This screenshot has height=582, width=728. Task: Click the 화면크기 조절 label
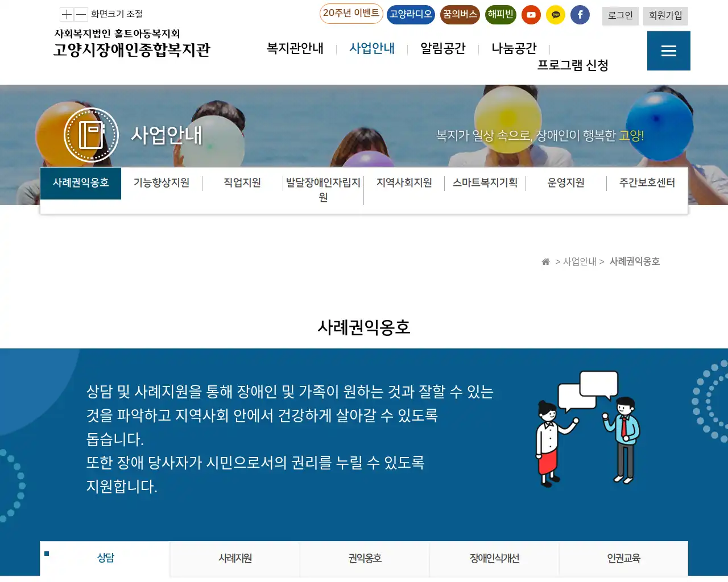[117, 14]
